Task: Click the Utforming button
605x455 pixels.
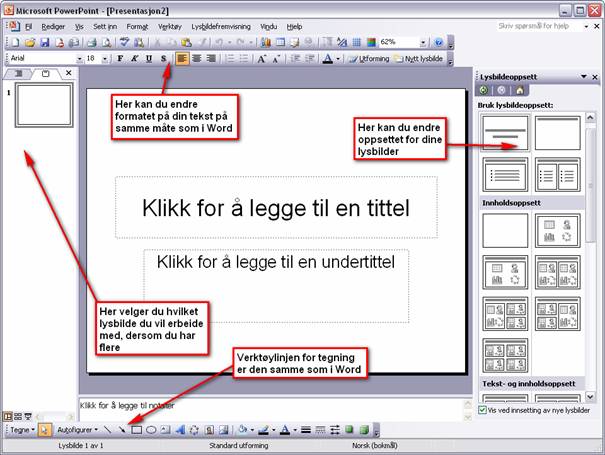Action: (x=369, y=59)
